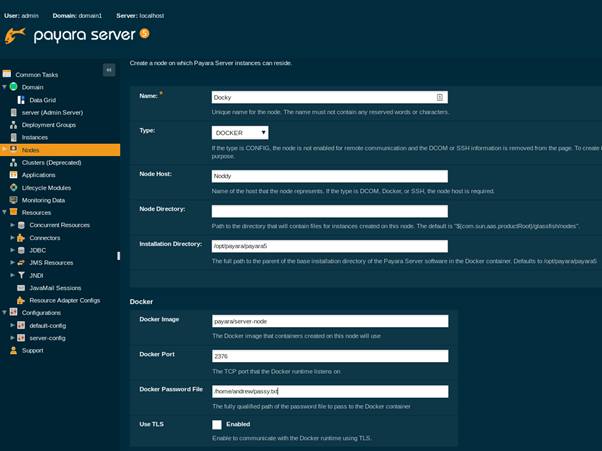This screenshot has height=451, width=602.
Task: Select Nodes in the navigation tree
Action: (30, 150)
